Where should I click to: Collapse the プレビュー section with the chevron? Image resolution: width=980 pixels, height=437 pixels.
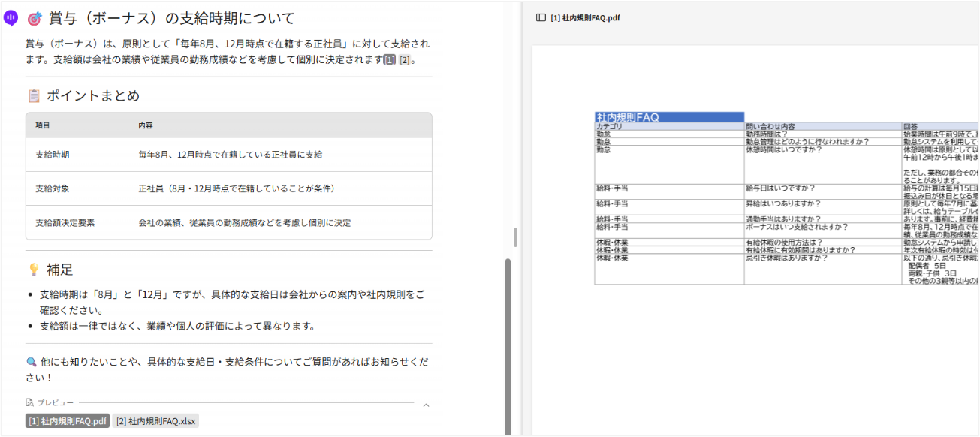[426, 405]
